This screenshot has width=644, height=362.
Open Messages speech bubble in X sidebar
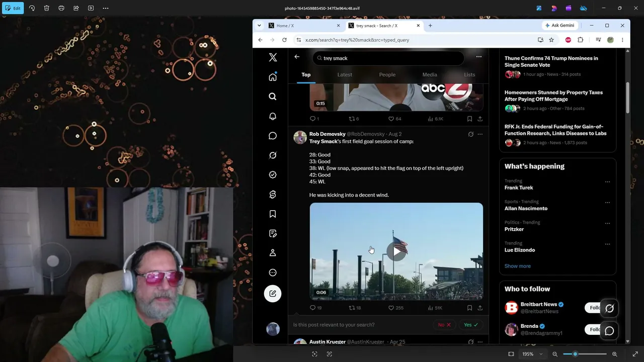(273, 136)
